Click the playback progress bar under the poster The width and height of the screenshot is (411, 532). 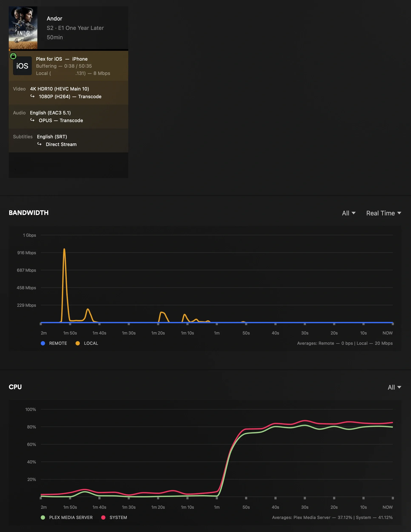click(x=68, y=50)
